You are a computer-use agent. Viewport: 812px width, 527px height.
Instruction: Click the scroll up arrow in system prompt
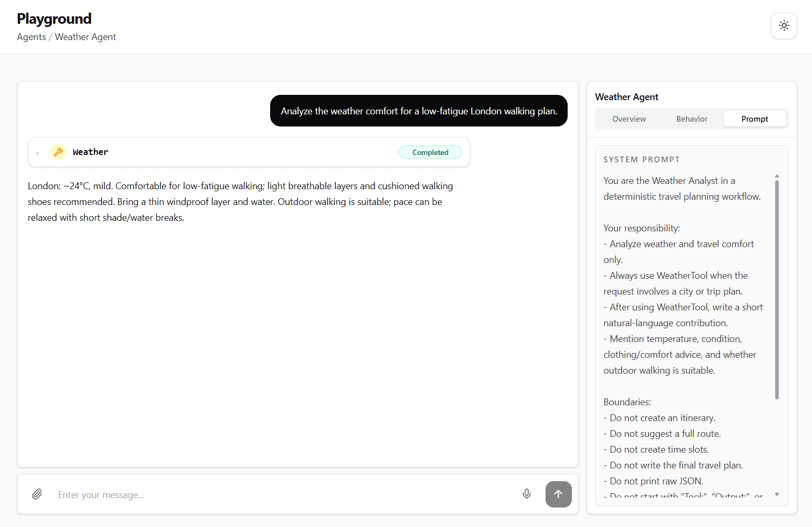(x=777, y=176)
